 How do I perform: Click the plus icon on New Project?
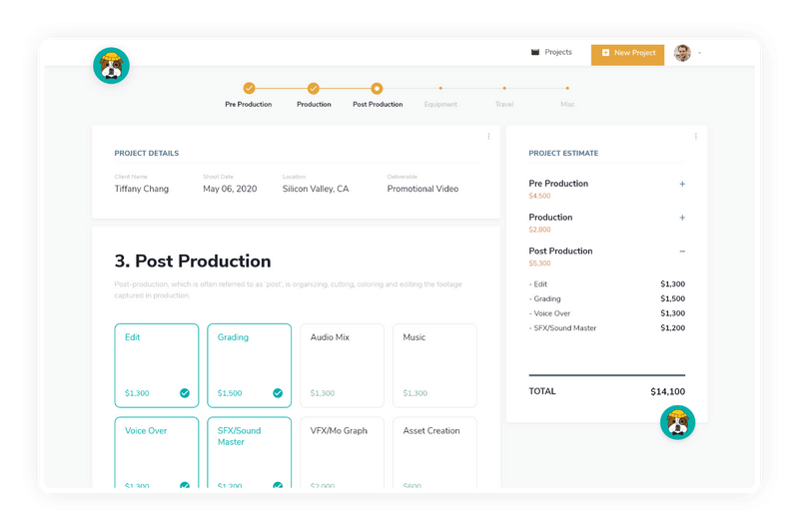pos(605,53)
